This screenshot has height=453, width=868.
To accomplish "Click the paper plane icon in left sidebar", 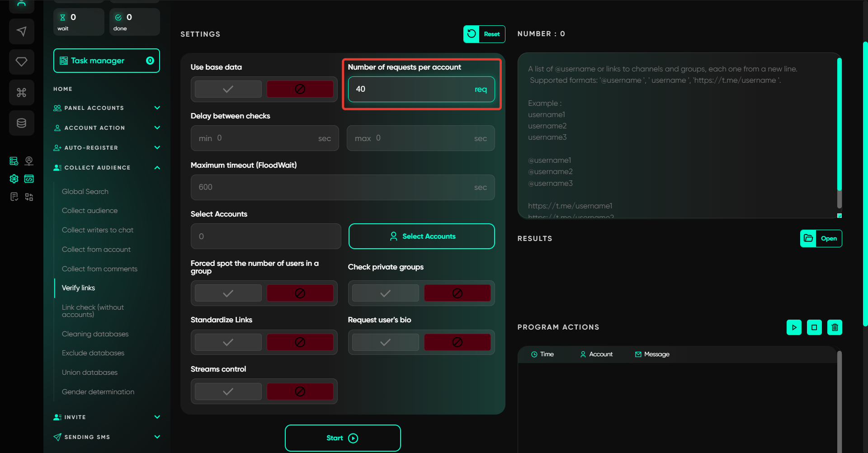I will tap(21, 31).
